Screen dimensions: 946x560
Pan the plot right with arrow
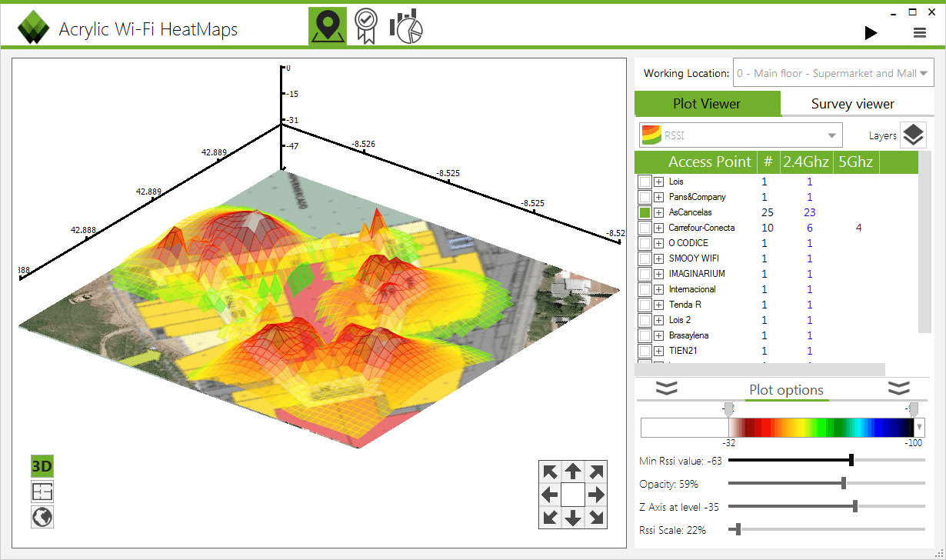tap(596, 494)
